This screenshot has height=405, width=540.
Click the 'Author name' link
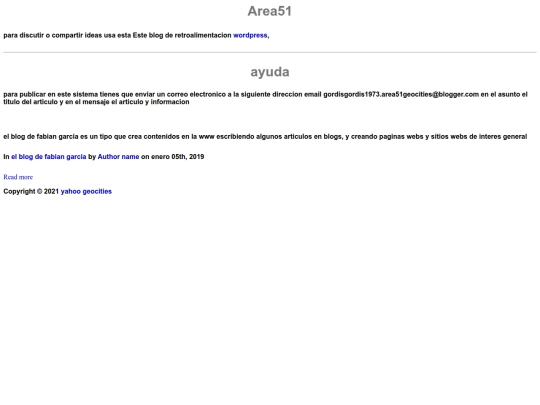click(118, 157)
